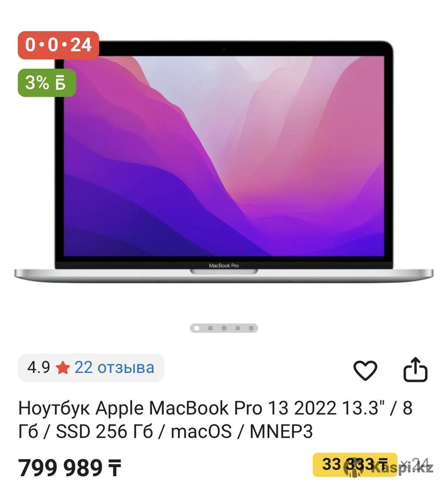Show the fifth carousel image dot
Image resolution: width=448 pixels, height=494 pixels.
coord(251,328)
